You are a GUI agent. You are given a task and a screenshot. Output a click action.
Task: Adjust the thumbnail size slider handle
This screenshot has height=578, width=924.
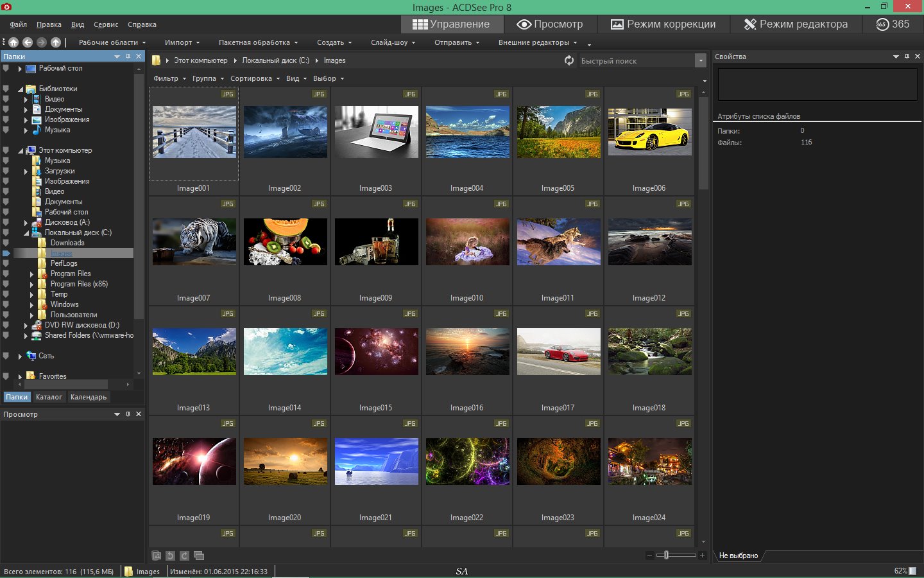point(666,555)
